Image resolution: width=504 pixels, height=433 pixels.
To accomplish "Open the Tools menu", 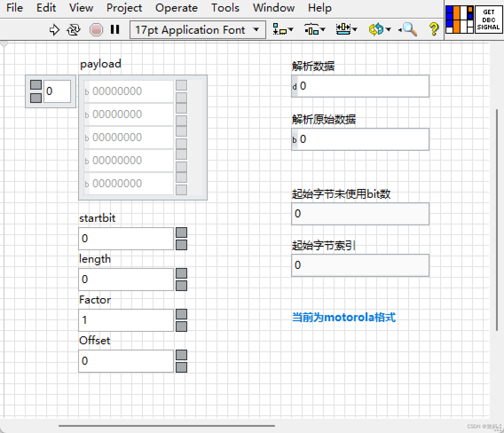I will click(x=225, y=8).
